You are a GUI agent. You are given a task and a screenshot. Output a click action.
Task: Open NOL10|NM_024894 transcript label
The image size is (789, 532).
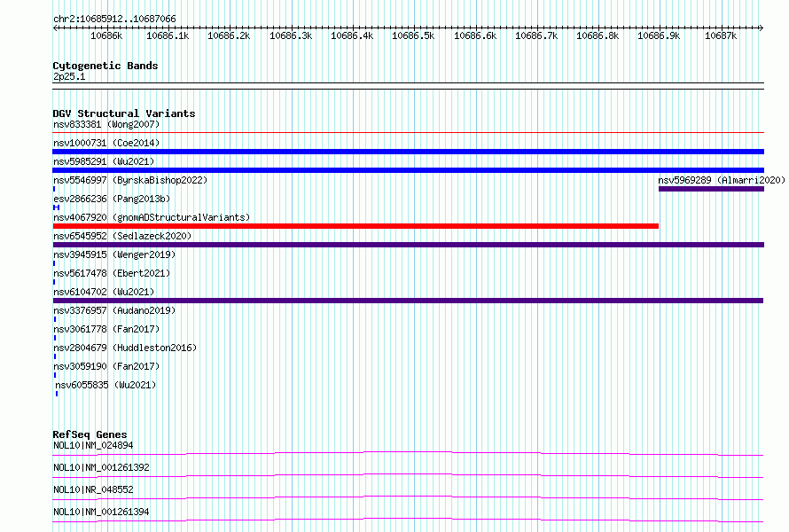tap(93, 445)
